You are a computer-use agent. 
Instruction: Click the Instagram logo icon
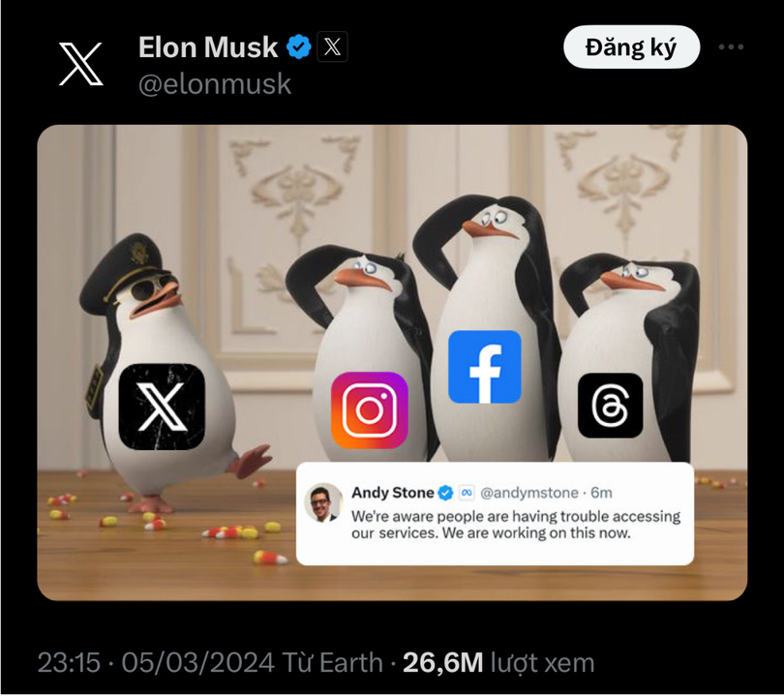pos(370,410)
